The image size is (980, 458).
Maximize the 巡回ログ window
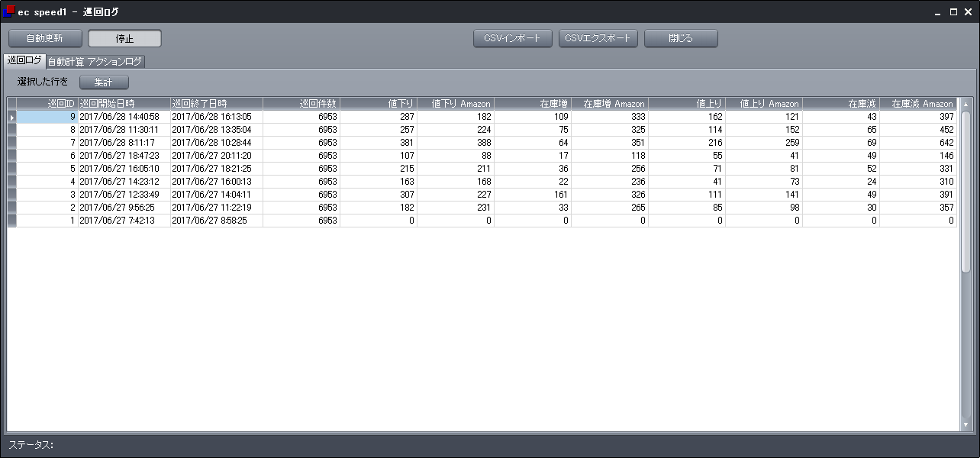tap(953, 12)
